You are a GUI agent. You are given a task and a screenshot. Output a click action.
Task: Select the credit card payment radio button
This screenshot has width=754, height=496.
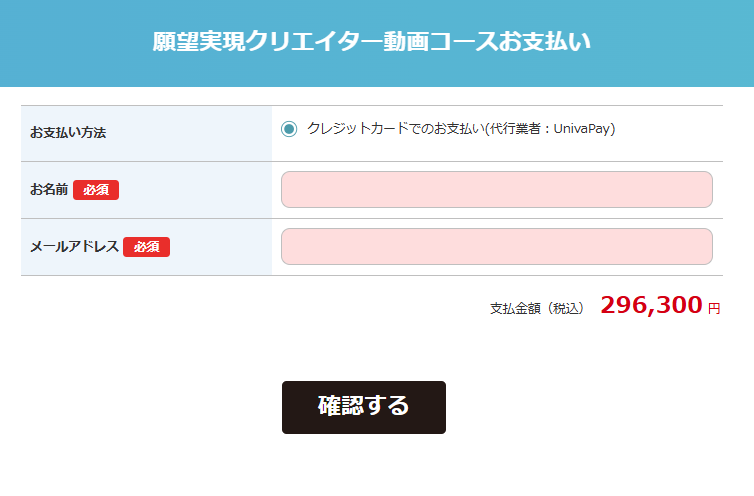tap(289, 129)
